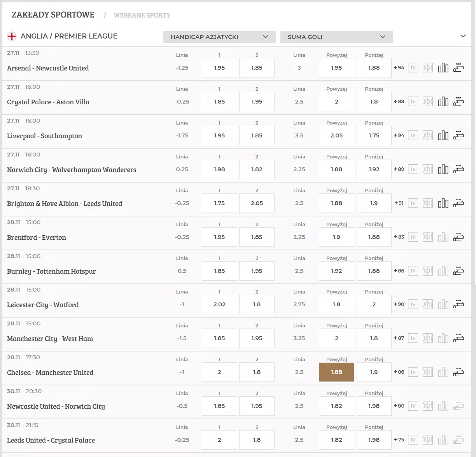Image resolution: width=476 pixels, height=457 pixels.
Task: Click tv icon in Liverpool - Southampton row
Action: (413, 135)
